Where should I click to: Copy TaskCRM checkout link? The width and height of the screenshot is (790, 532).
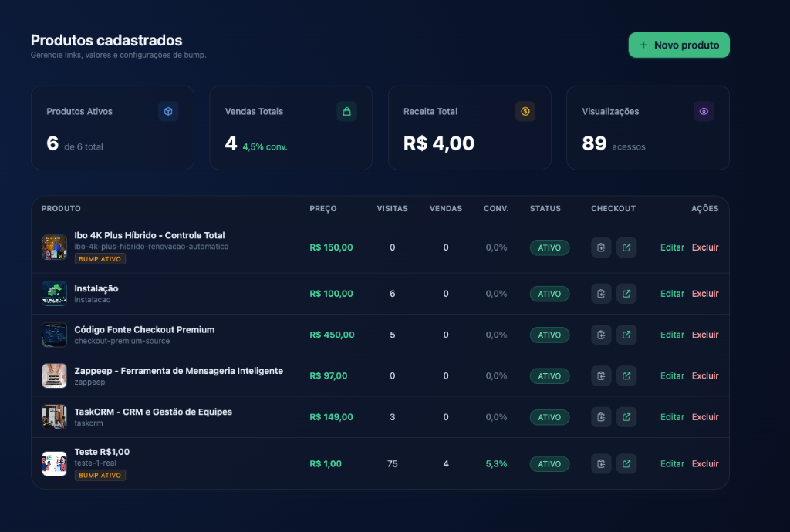[601, 417]
